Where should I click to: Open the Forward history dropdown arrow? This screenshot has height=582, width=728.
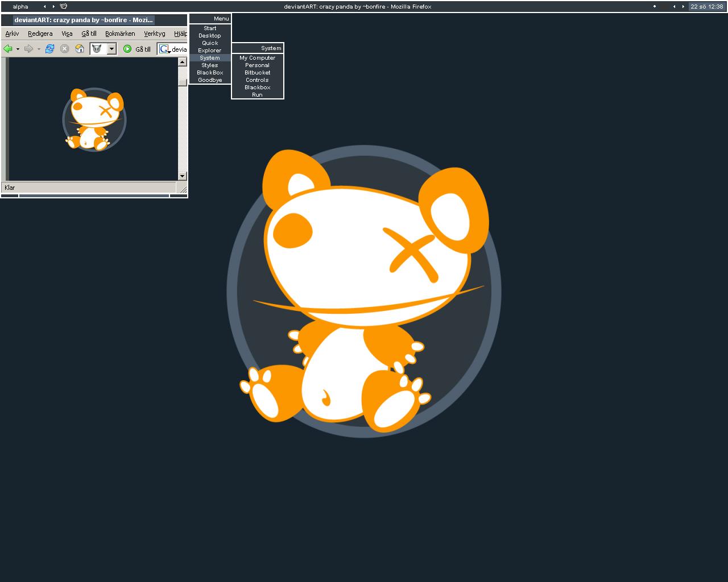[x=39, y=49]
